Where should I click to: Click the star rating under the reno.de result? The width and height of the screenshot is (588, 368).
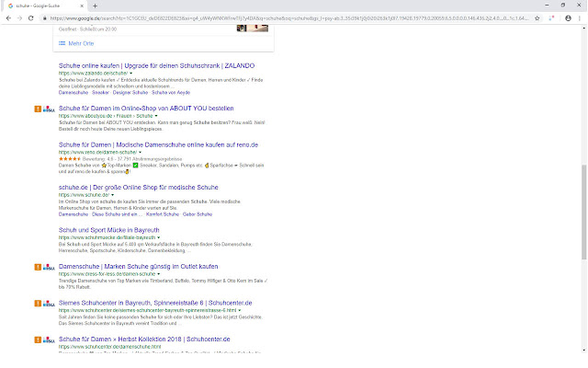click(x=70, y=159)
